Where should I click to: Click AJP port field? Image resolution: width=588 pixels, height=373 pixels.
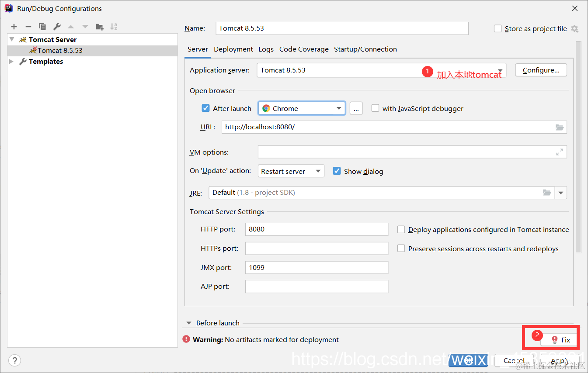317,287
